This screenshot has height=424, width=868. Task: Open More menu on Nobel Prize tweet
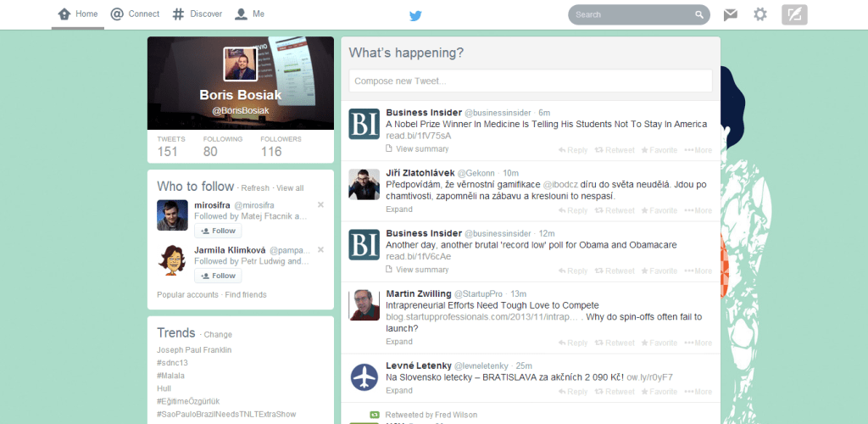(x=698, y=150)
